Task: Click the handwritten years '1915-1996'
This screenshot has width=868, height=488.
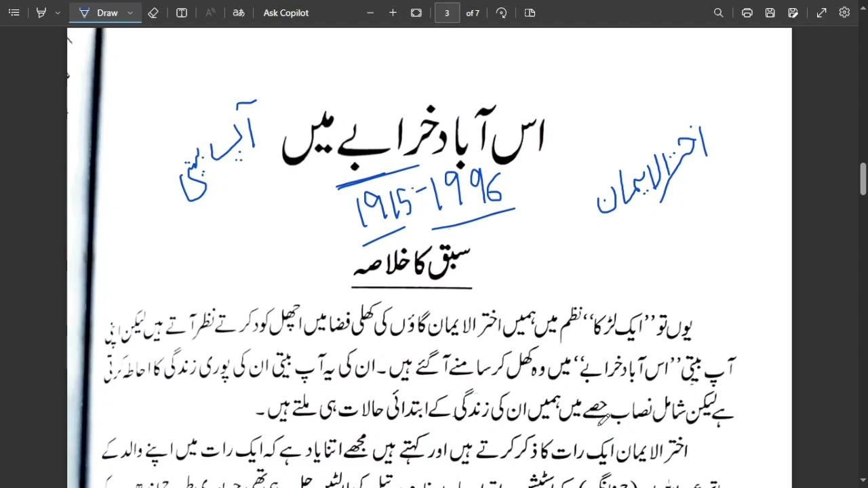Action: [x=430, y=200]
